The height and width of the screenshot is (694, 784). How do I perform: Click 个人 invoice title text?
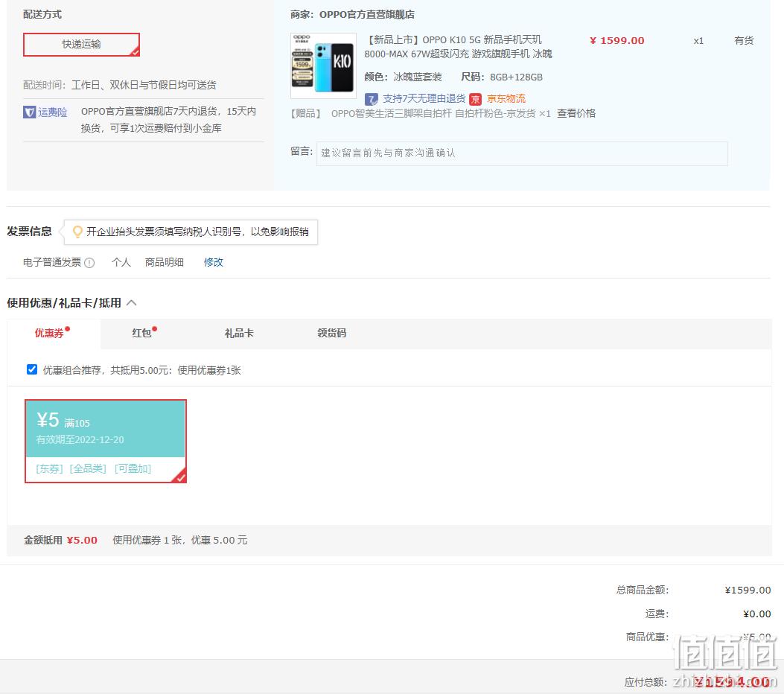click(x=121, y=262)
